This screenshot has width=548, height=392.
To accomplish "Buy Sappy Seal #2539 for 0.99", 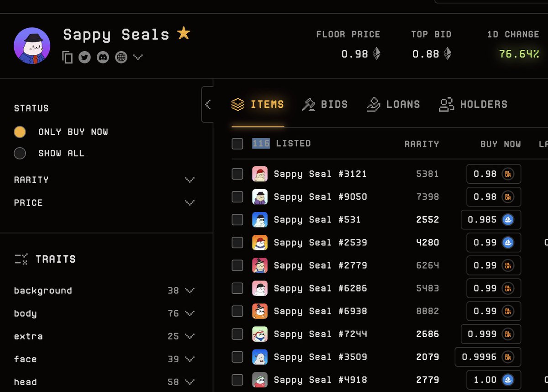I will 494,243.
